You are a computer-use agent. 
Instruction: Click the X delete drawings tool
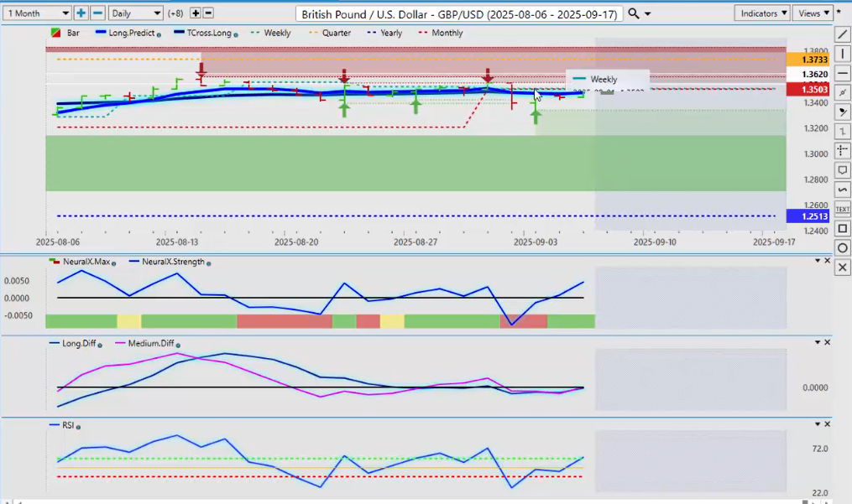click(843, 268)
